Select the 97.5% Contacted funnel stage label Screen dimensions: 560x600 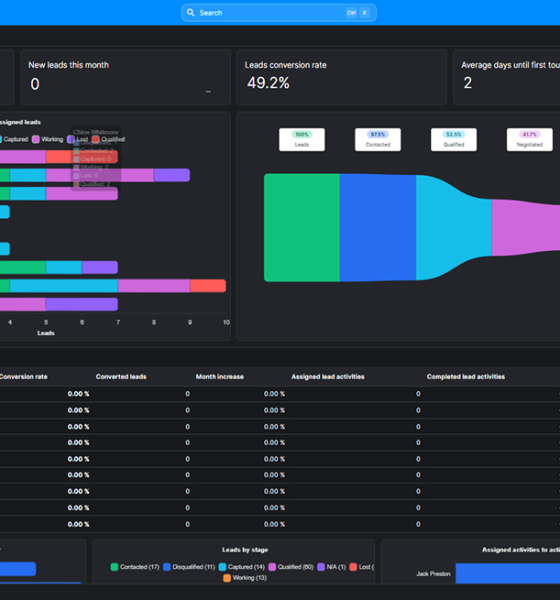(378, 140)
